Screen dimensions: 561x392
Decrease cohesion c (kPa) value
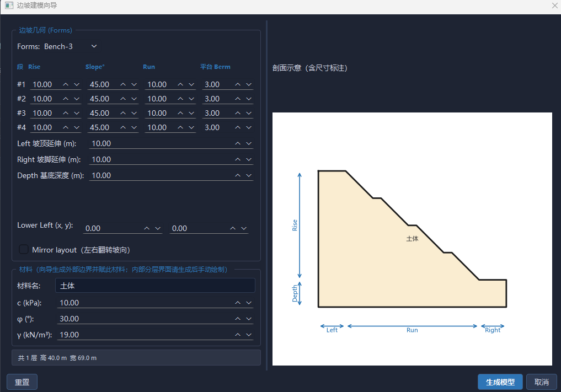[x=249, y=303]
